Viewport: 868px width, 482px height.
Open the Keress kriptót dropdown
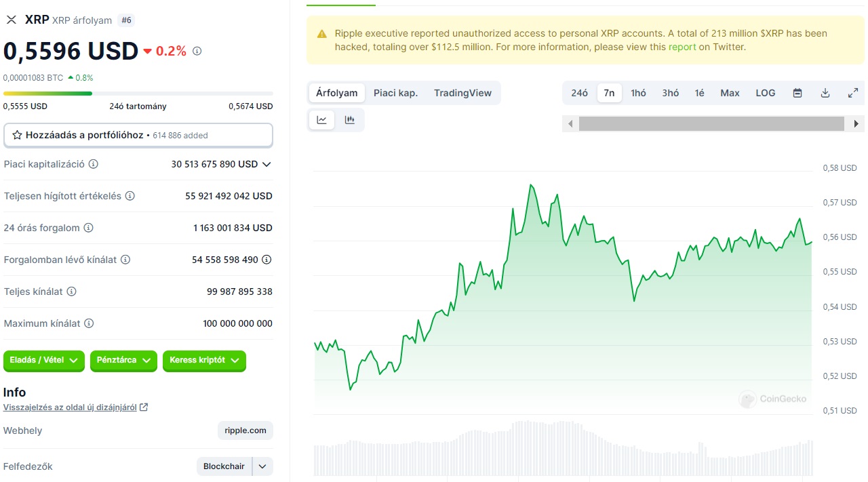[x=204, y=361]
